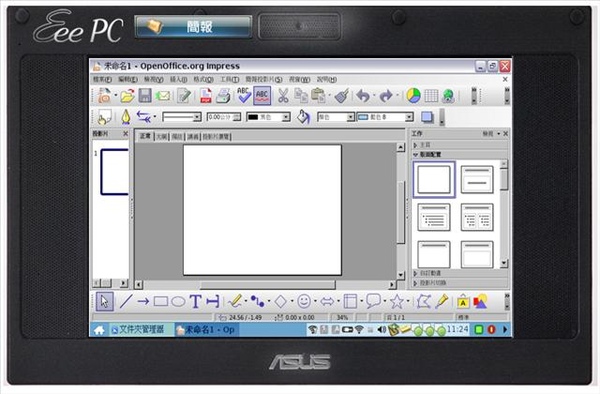Toggle AutoSpellcheck wavy underline ABC button
Image resolution: width=600 pixels, height=394 pixels.
pyautogui.click(x=262, y=96)
